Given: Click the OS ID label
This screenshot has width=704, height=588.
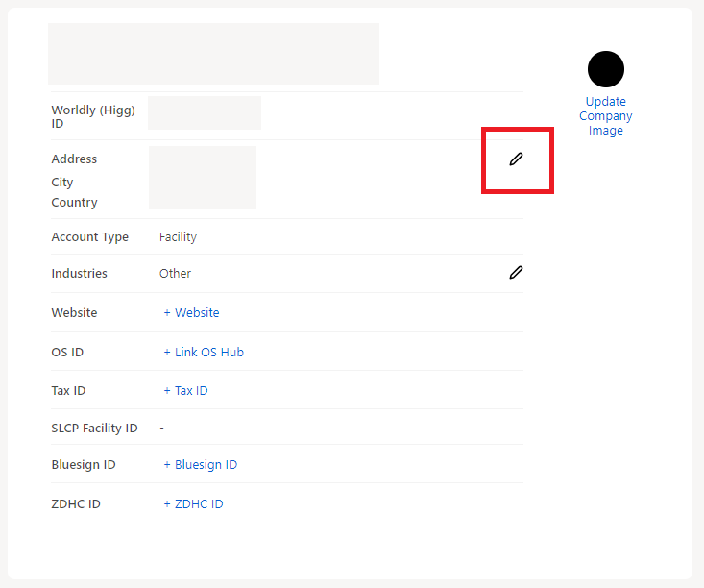Looking at the screenshot, I should 67,353.
